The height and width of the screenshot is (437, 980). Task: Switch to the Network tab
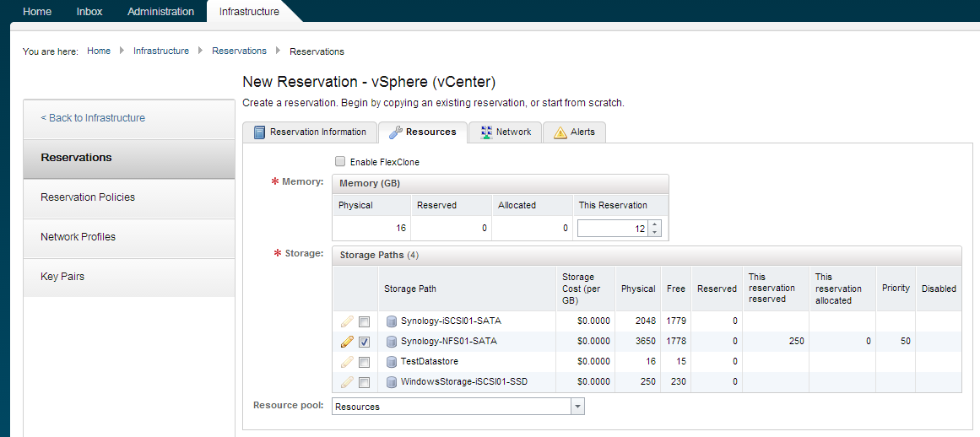coord(505,132)
